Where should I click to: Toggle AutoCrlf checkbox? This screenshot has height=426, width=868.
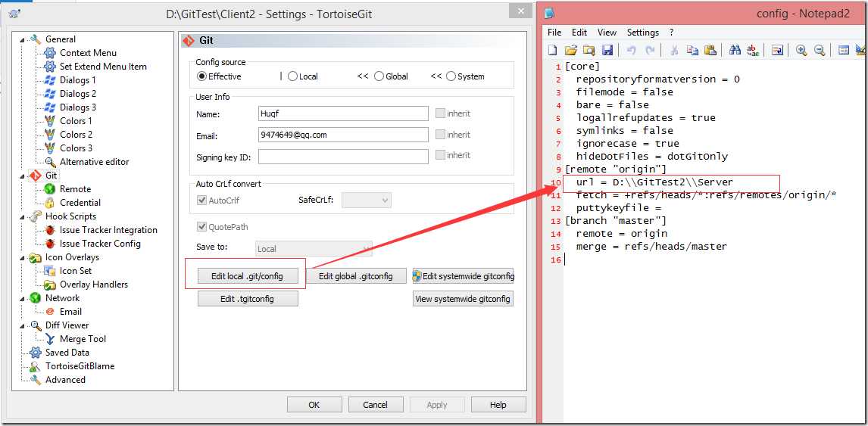click(201, 201)
